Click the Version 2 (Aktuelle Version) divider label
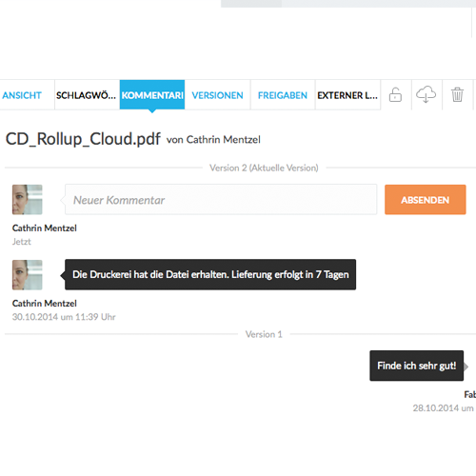Screen dimensions: 476x476 [264, 168]
